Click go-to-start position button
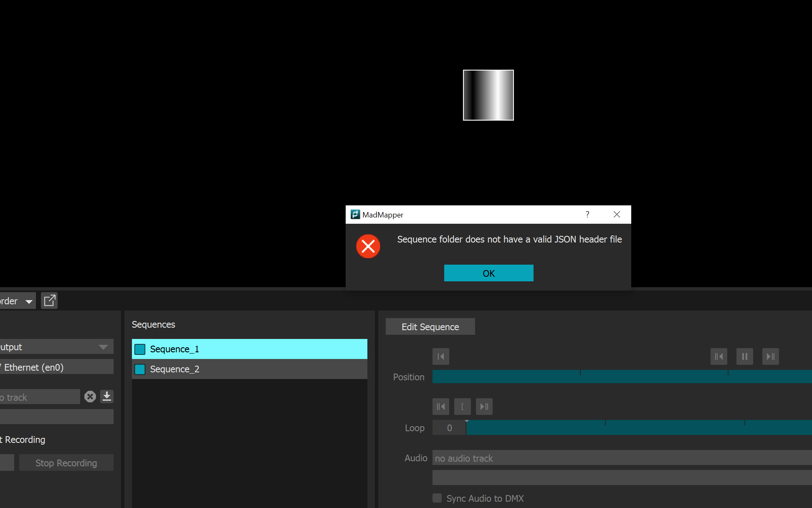Screen dimensions: 812x508 pyautogui.click(x=440, y=356)
